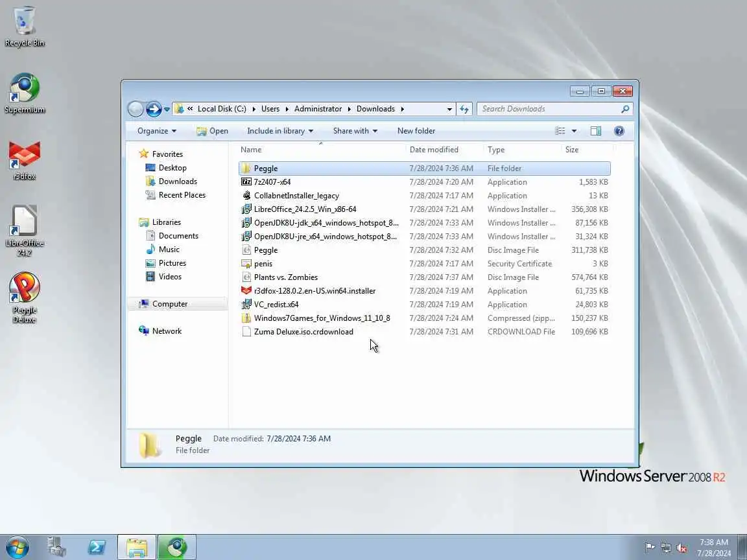Click the network tray icon
This screenshot has width=747, height=560.
click(x=665, y=548)
